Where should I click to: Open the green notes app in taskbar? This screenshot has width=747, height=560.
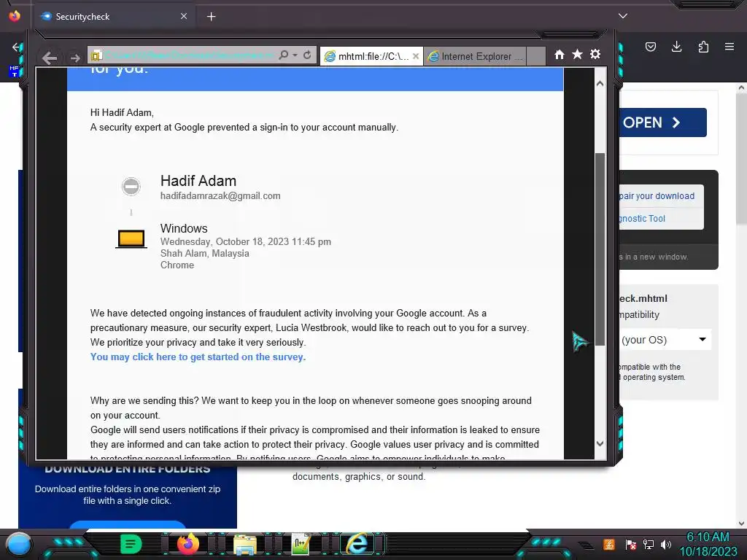click(x=131, y=544)
